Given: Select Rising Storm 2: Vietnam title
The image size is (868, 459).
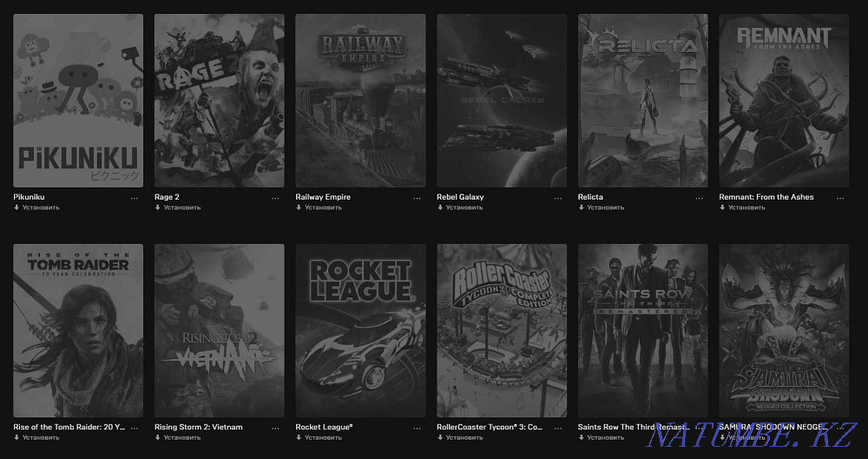Looking at the screenshot, I should (x=198, y=427).
